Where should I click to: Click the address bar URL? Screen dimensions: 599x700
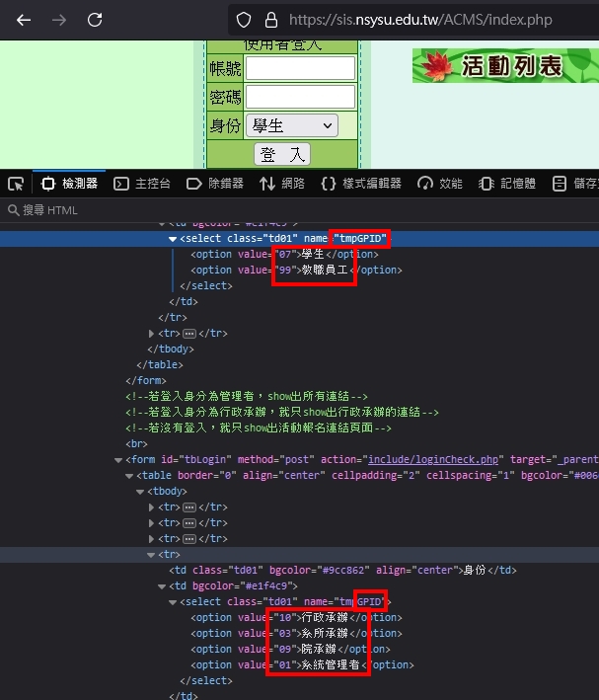pos(420,20)
